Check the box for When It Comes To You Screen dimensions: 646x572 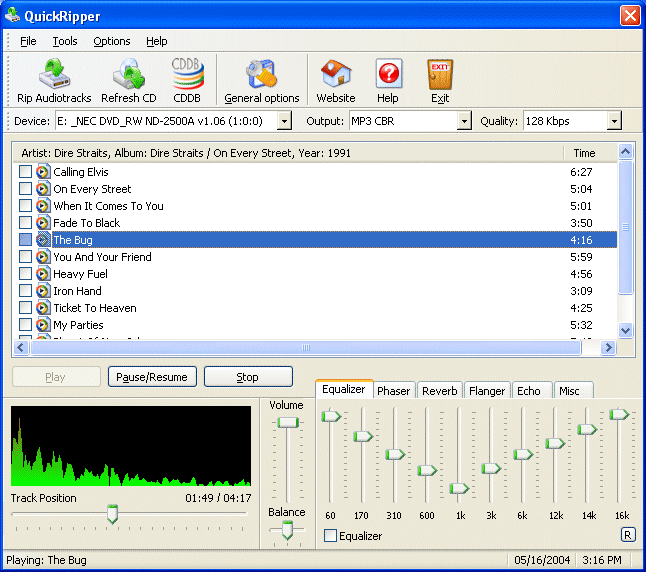point(25,206)
